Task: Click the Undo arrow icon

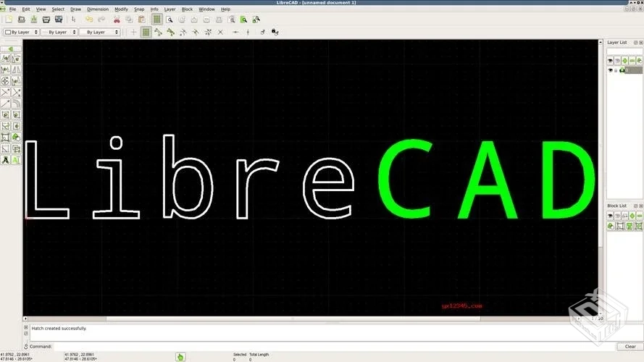Action: (89, 20)
